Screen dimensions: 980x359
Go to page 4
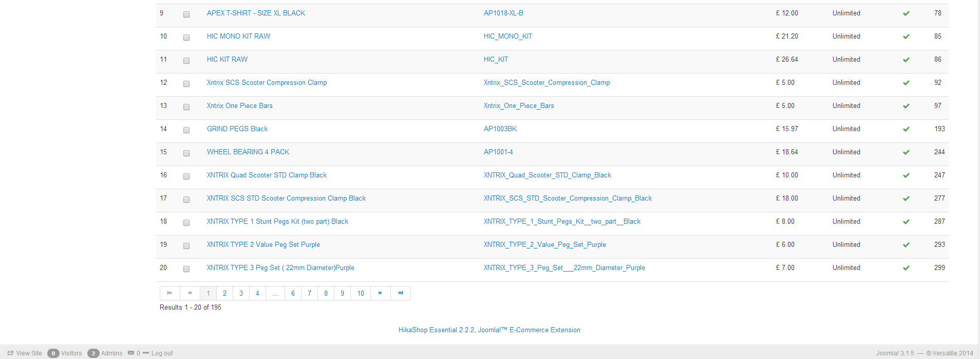coord(257,293)
